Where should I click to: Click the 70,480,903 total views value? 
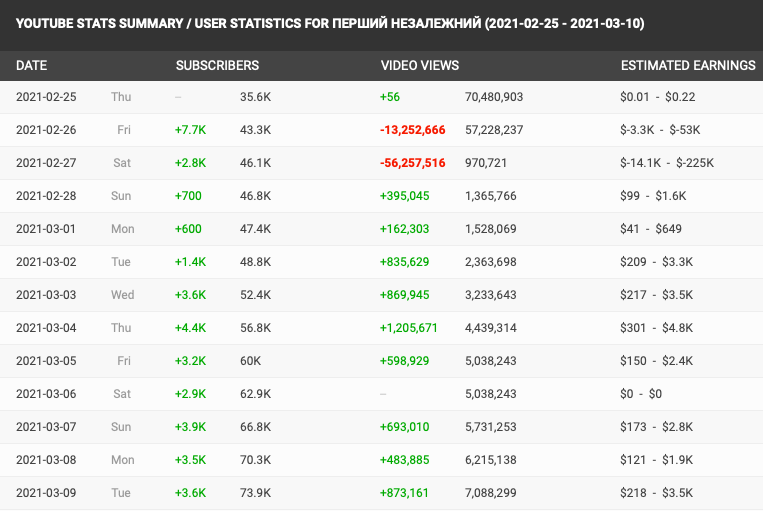tap(494, 97)
